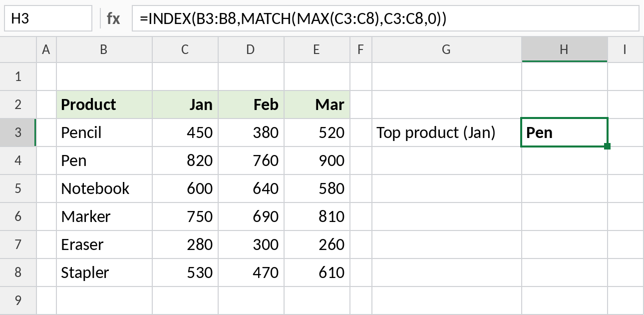Select row 5 header
Viewport: 644px width, 315px height.
[18, 188]
